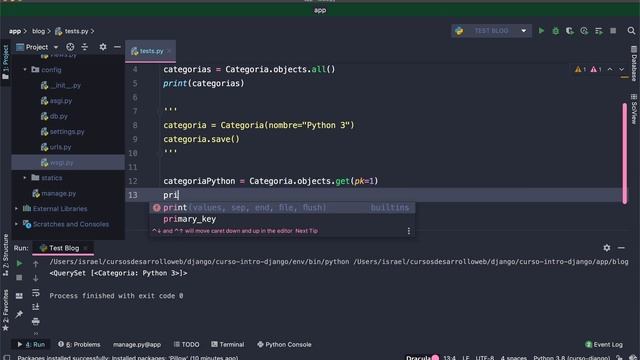Click Dracula theme pink color indicator

[435, 358]
